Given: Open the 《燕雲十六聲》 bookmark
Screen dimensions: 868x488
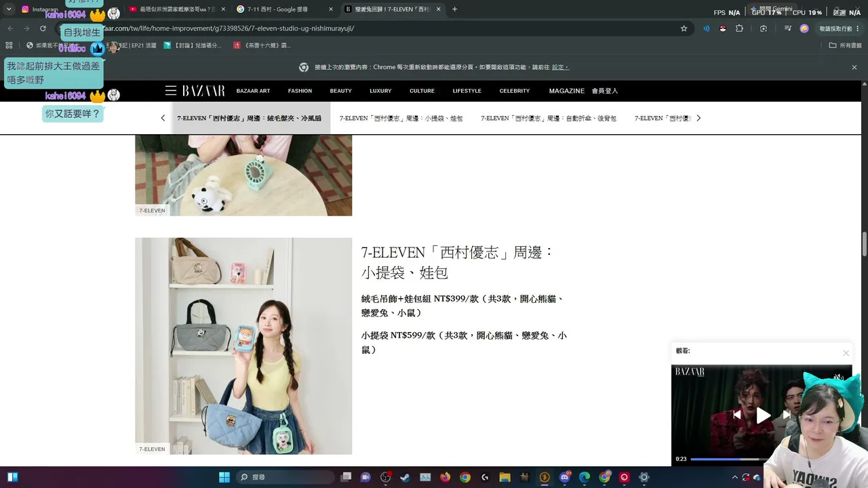Looking at the screenshot, I should coord(262,45).
